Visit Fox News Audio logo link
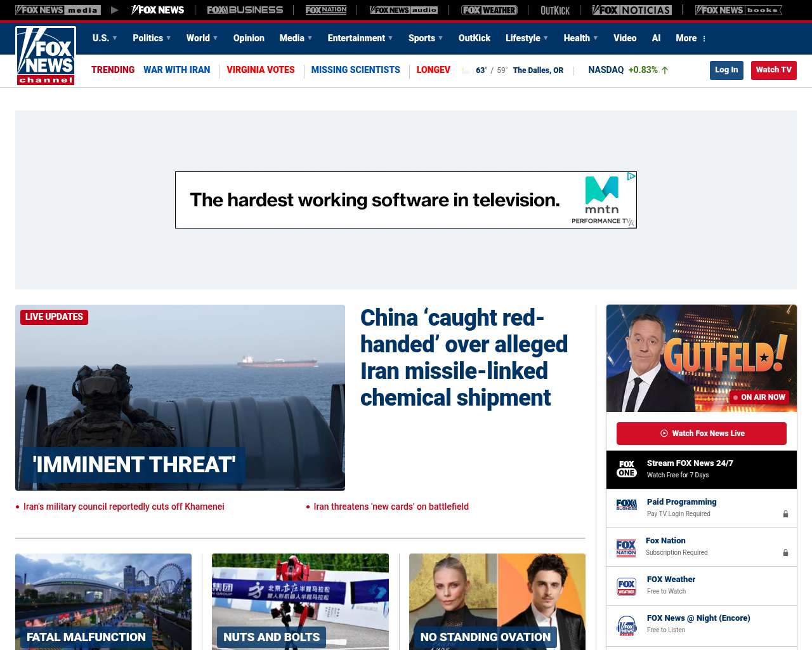 coord(403,10)
